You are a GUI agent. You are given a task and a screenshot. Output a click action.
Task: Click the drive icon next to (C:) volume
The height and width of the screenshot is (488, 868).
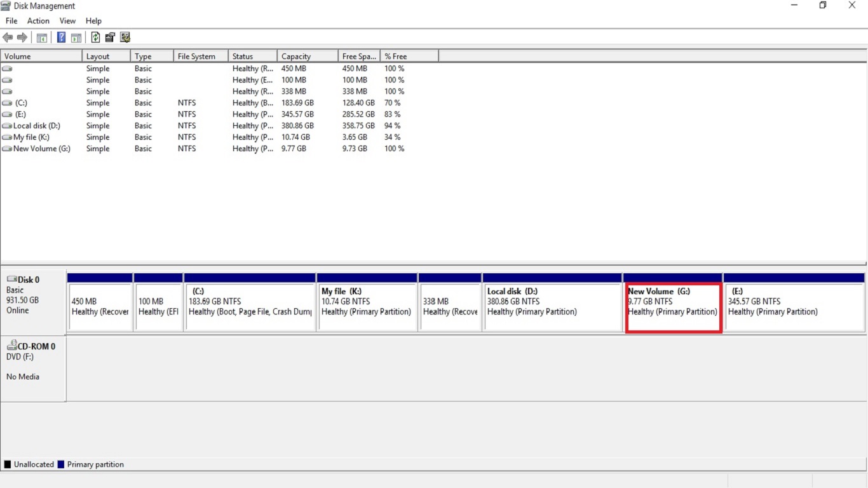pos(7,103)
